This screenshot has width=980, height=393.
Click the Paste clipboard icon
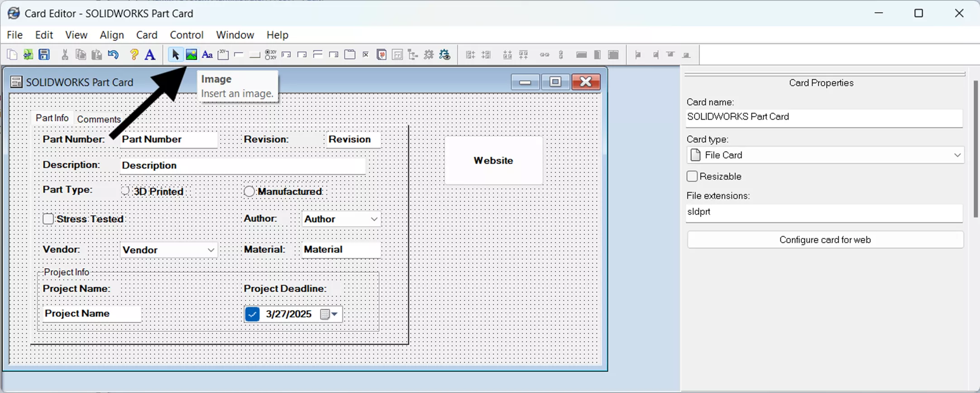pyautogui.click(x=96, y=55)
